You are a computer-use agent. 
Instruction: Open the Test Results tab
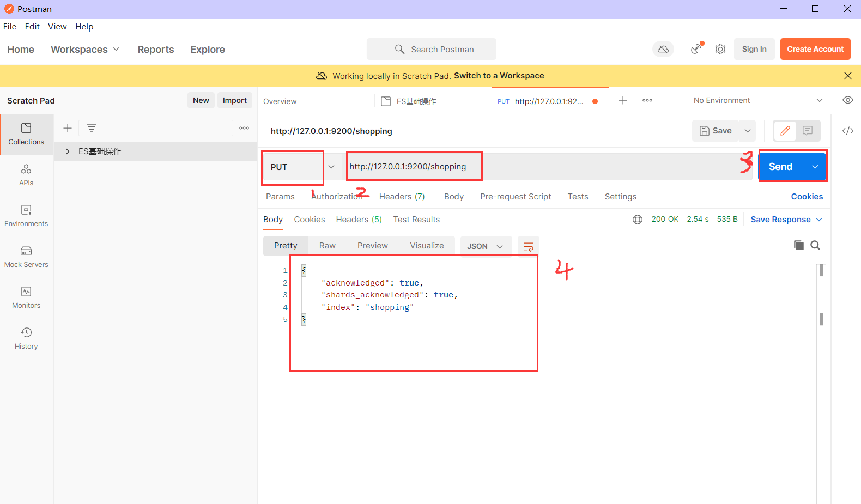pos(416,220)
